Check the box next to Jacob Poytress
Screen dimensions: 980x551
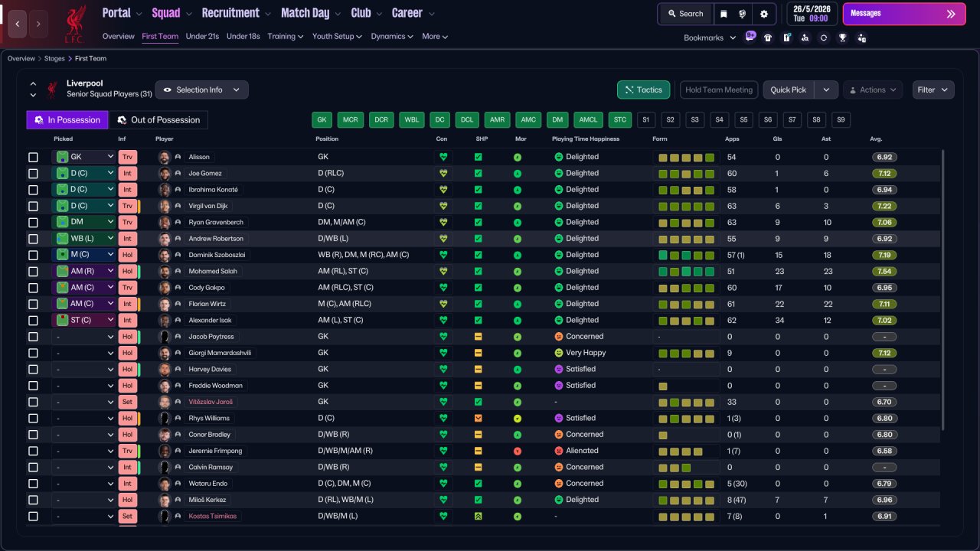point(33,337)
